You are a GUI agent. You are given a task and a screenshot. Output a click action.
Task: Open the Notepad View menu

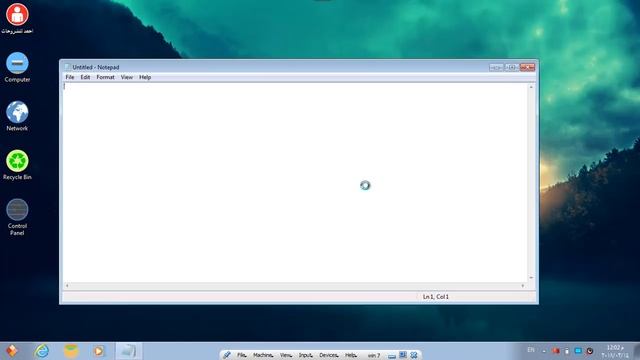click(127, 77)
